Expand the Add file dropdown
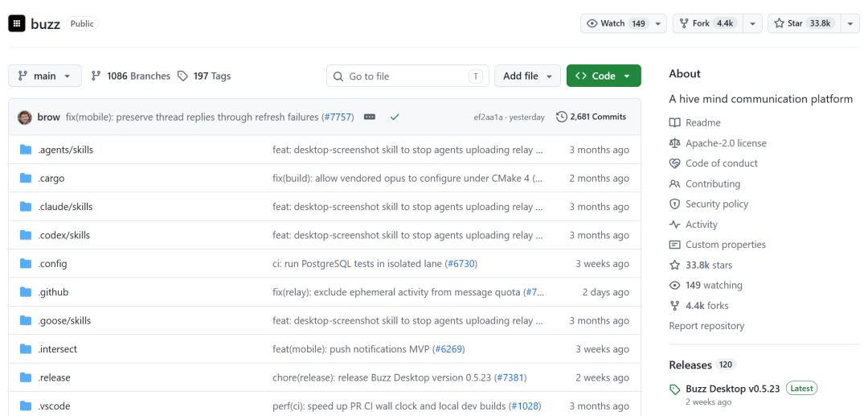Image resolution: width=868 pixels, height=416 pixels. coord(527,76)
